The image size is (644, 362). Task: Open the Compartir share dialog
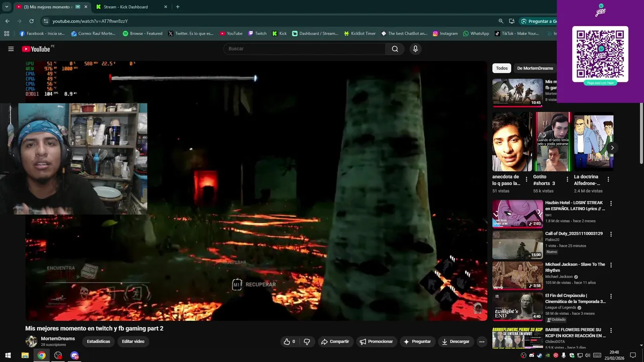point(335,341)
